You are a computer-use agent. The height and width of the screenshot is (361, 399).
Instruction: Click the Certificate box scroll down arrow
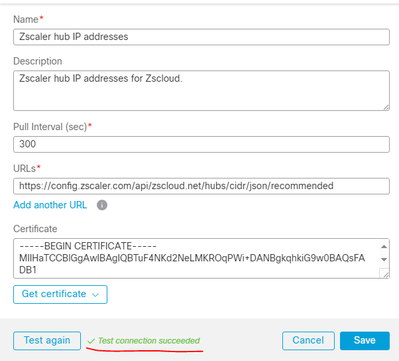pyautogui.click(x=384, y=259)
